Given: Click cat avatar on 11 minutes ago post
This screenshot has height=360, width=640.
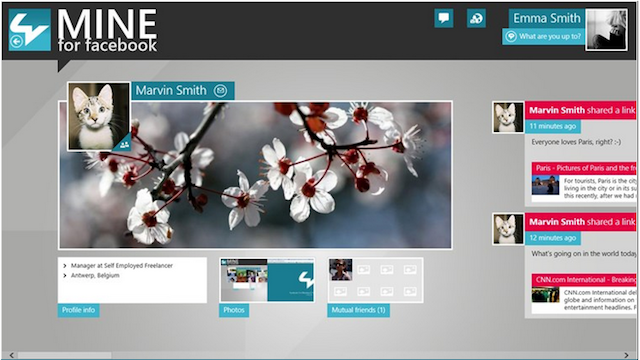Looking at the screenshot, I should (508, 118).
